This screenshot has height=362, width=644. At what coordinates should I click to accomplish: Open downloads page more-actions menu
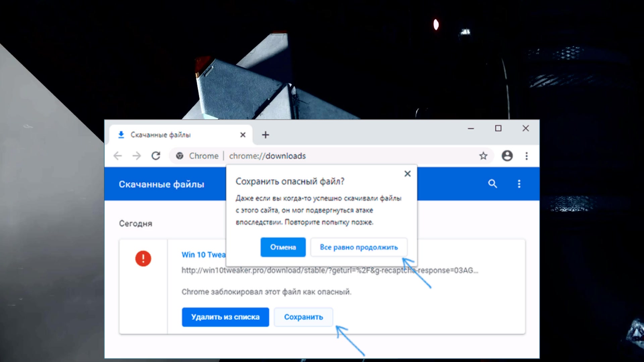click(519, 184)
